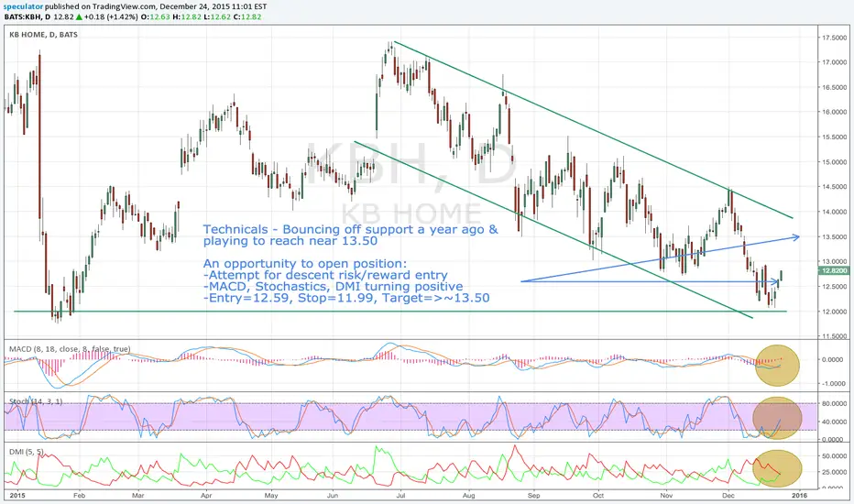This screenshot has width=854, height=504.
Task: Click the Aug label on time axis
Action: click(468, 496)
